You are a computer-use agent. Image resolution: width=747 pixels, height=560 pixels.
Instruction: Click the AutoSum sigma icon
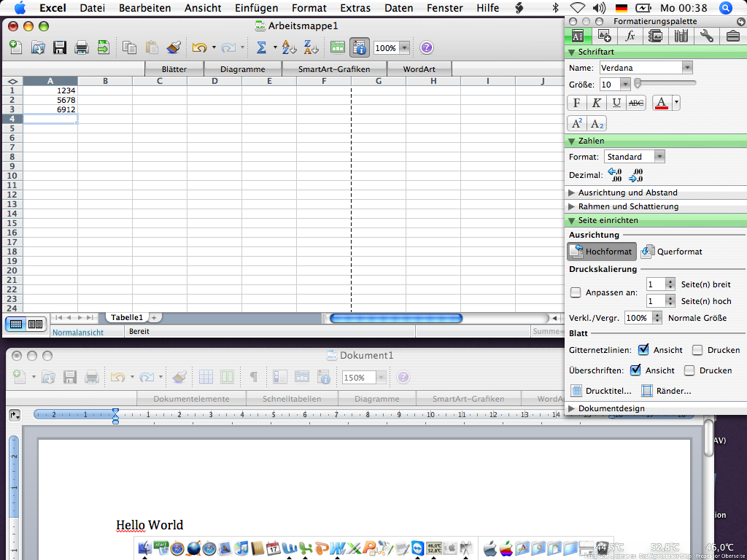(x=261, y=47)
